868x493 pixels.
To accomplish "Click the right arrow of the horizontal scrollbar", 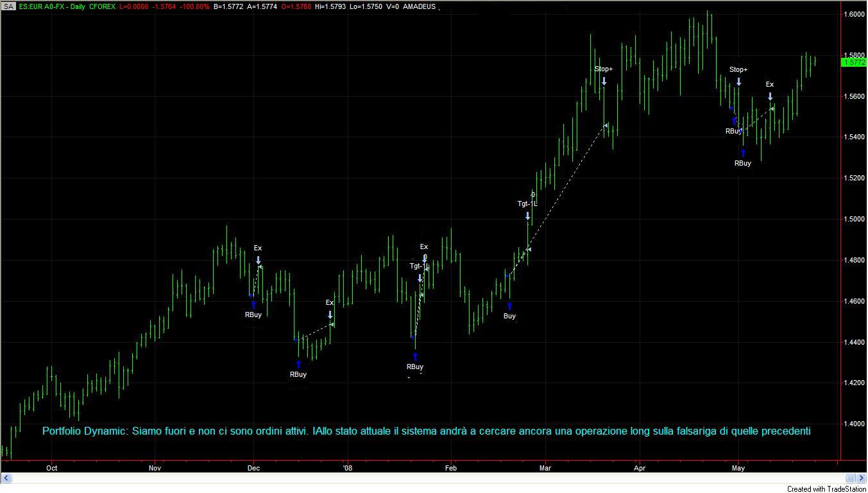I will click(861, 478).
